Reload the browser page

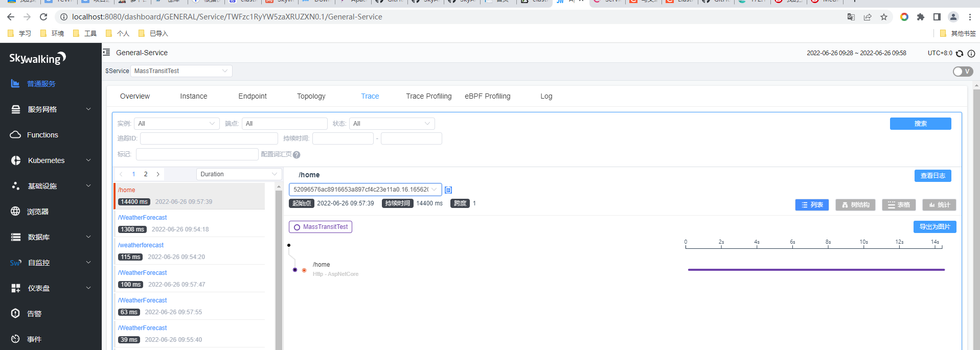(43, 17)
